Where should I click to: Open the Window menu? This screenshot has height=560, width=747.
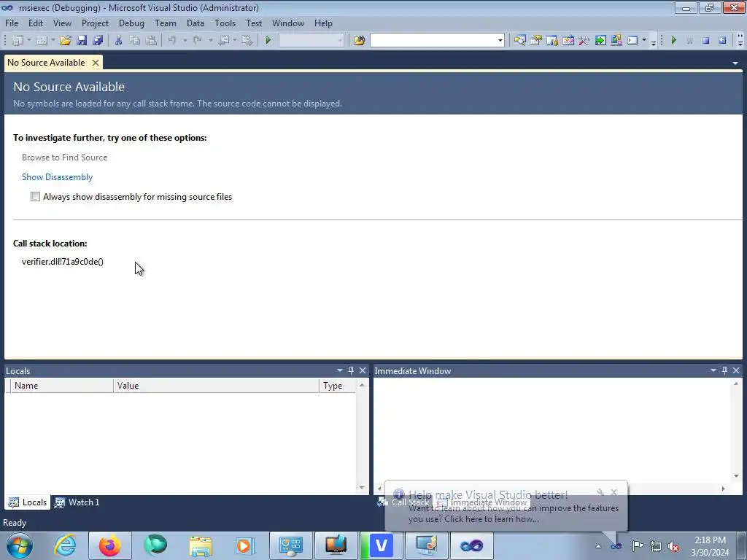287,23
